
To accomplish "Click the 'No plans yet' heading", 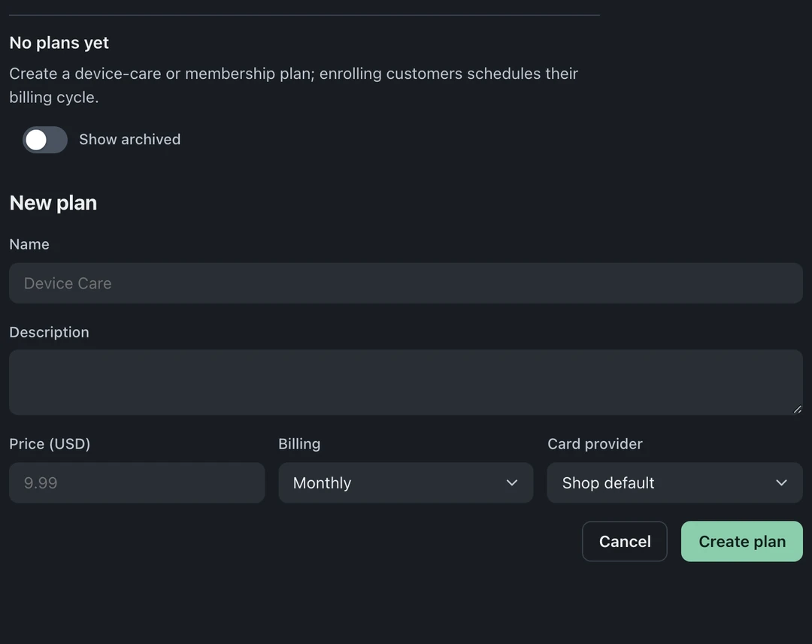I will point(59,42).
